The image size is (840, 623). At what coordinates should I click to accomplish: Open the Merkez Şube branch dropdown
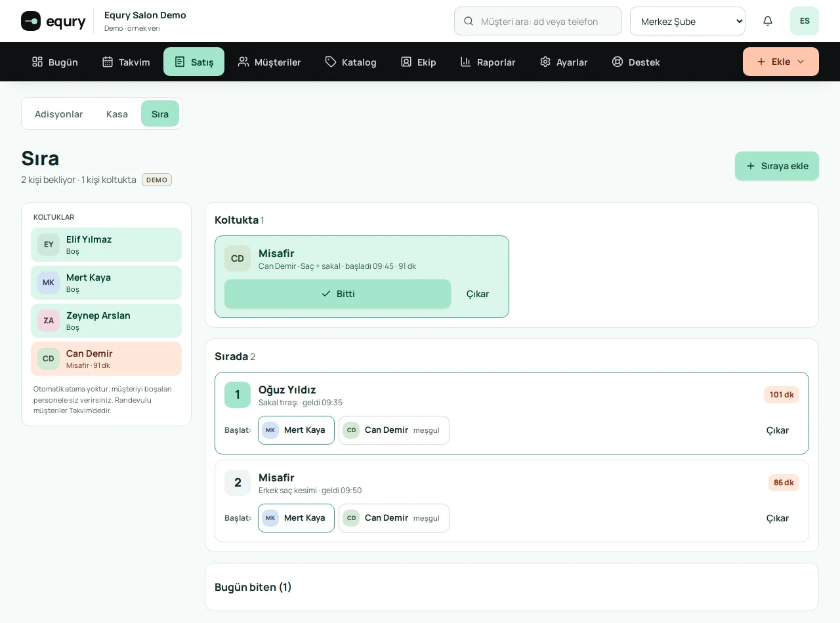pos(688,21)
